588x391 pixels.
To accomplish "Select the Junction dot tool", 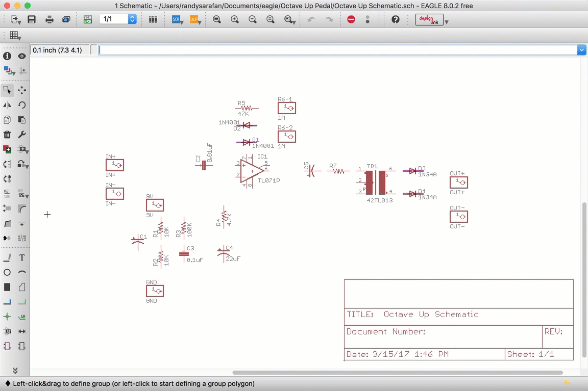I will pos(7,317).
